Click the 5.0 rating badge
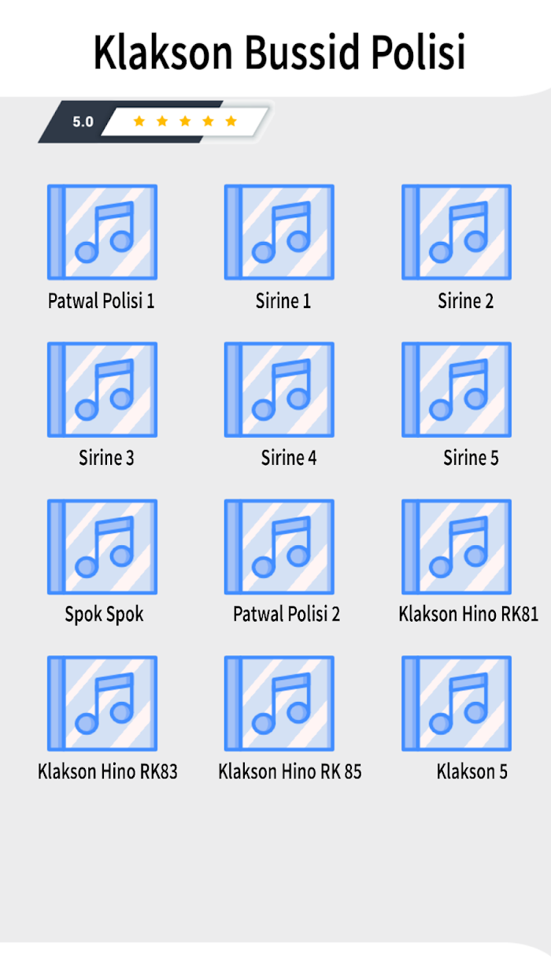The image size is (551, 980). [x=83, y=122]
